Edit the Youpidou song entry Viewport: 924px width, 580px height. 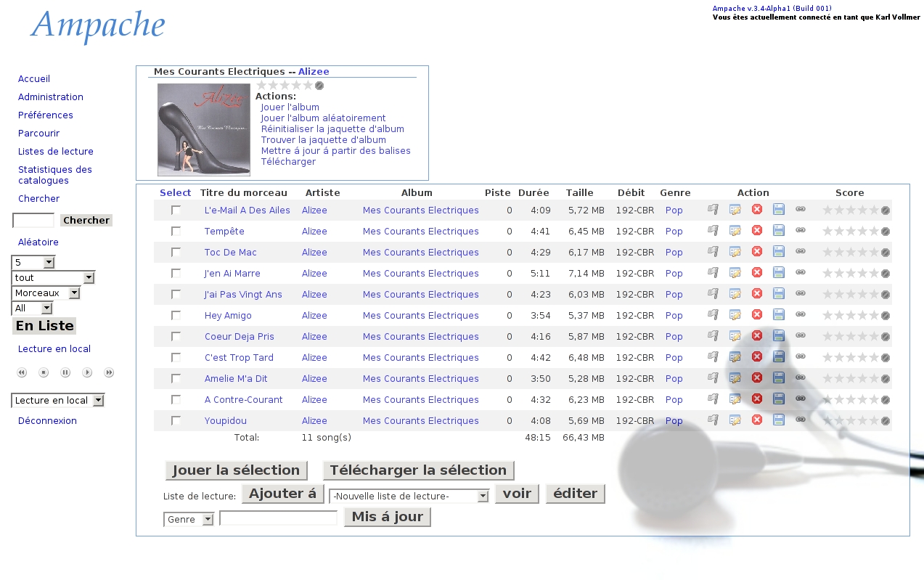coord(735,420)
